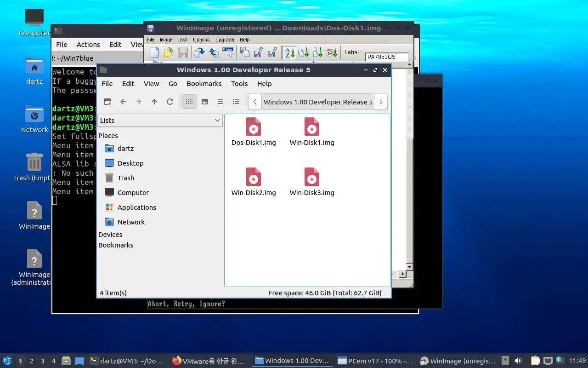Screen dimensions: 588x368
Task: Go forward in file manager history
Action: pos(139,102)
